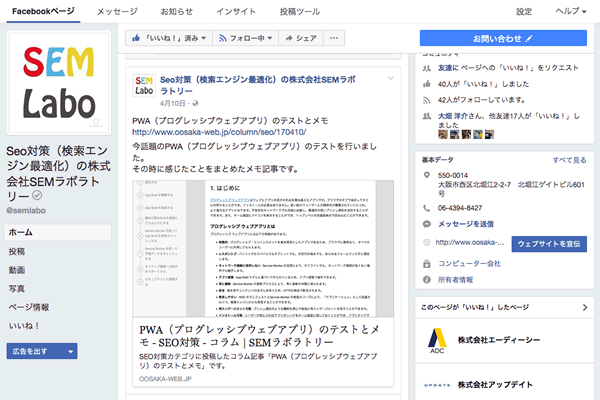
Task: Click the first friend avatar thumbnail
Action: point(443,134)
